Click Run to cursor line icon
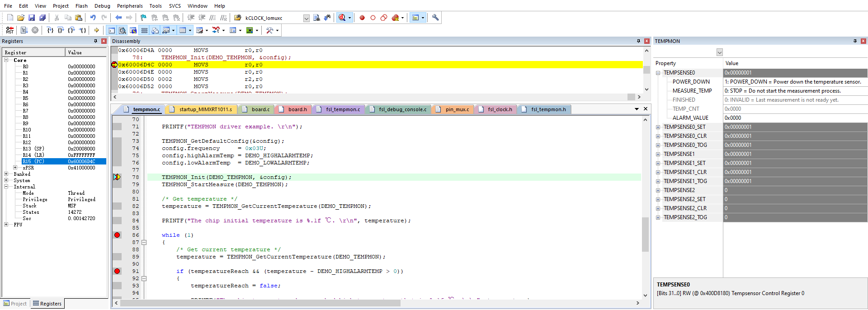Viewport: 868px width, 310px height. pyautogui.click(x=83, y=30)
